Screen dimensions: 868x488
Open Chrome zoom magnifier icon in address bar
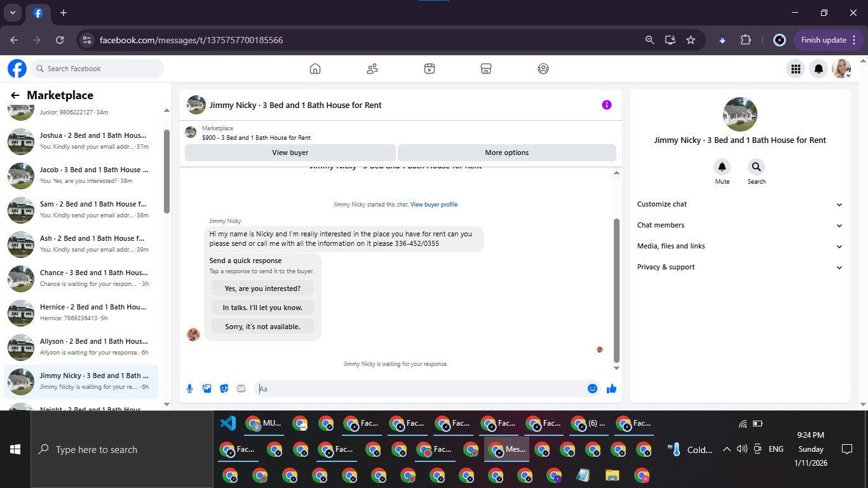(x=649, y=40)
